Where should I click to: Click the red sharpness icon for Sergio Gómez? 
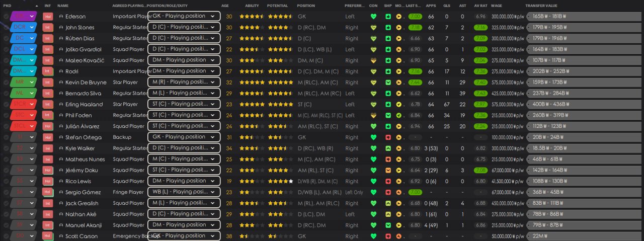388,192
